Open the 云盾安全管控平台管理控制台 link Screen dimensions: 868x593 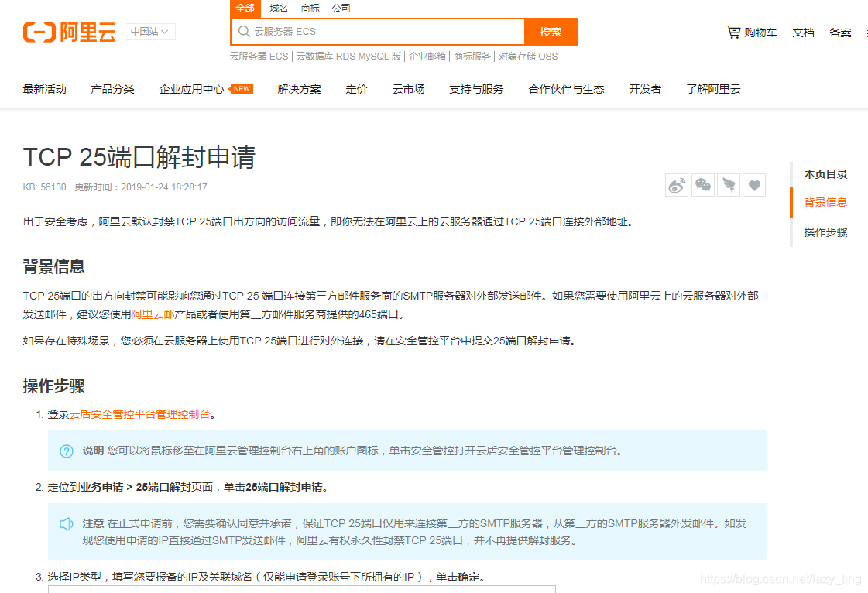click(140, 414)
